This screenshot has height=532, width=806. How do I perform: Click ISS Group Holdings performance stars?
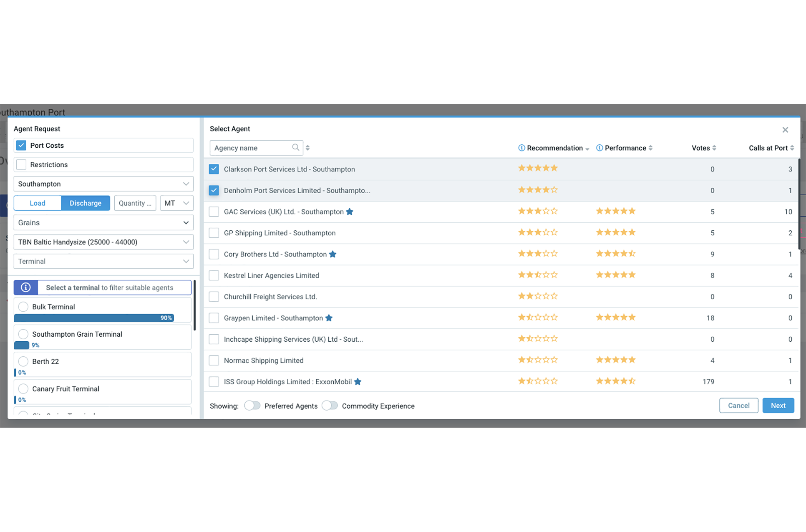tap(616, 381)
